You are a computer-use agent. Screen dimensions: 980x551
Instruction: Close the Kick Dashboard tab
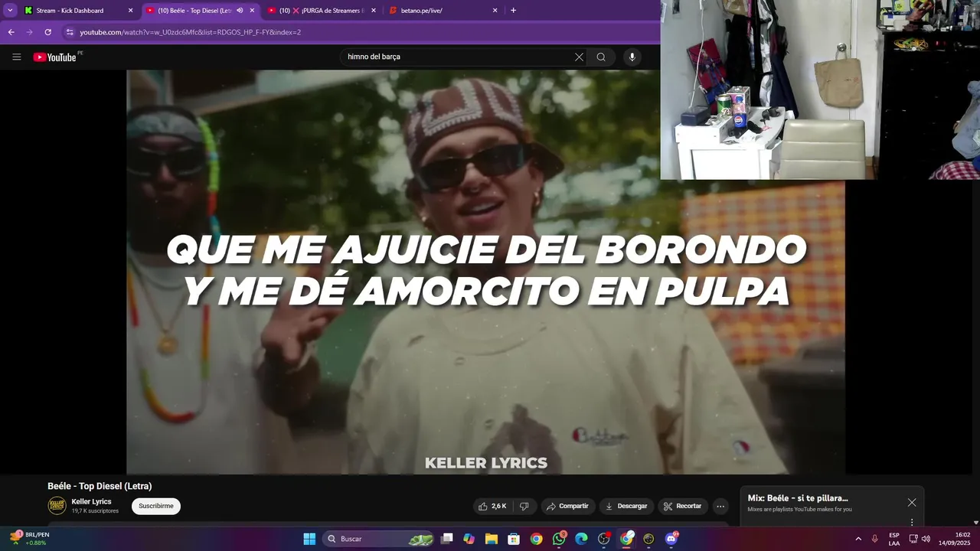click(x=130, y=11)
